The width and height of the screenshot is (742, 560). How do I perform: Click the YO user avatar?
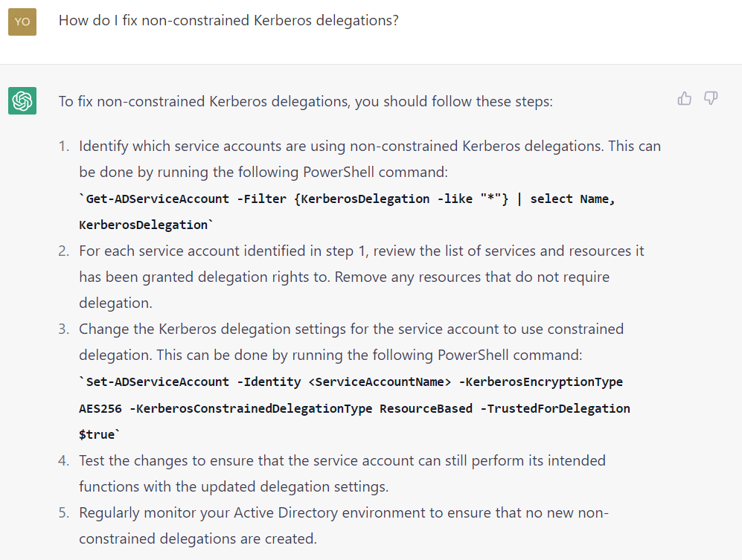(22, 22)
